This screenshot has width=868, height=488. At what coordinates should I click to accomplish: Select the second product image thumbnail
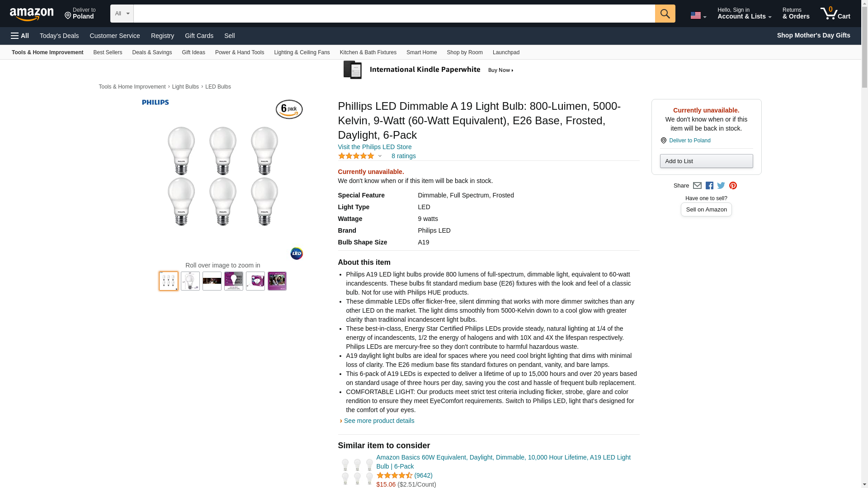click(190, 281)
